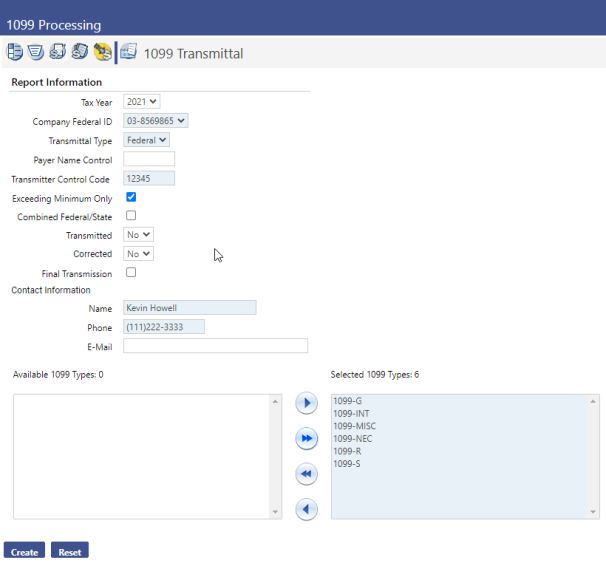
Task: Click the Payer Name Control input field
Action: (x=149, y=159)
